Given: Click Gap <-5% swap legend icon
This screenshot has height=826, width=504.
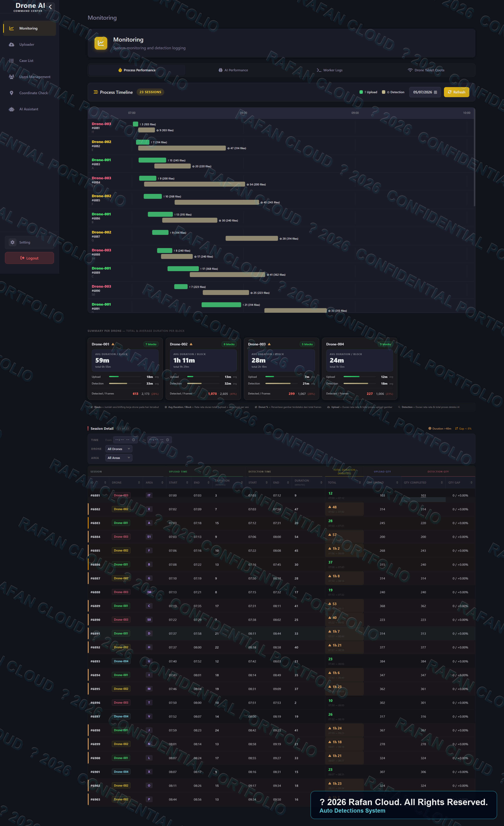Looking at the screenshot, I should click(x=456, y=428).
